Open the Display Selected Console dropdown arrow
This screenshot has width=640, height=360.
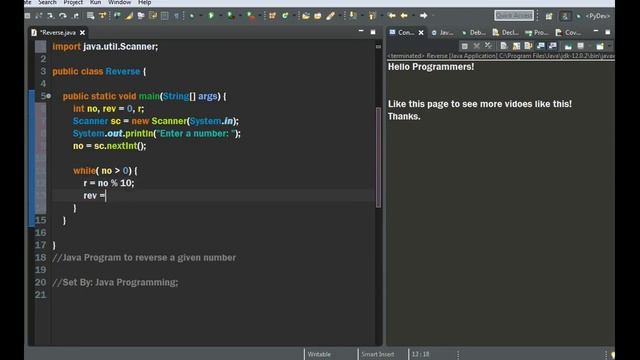[x=590, y=46]
